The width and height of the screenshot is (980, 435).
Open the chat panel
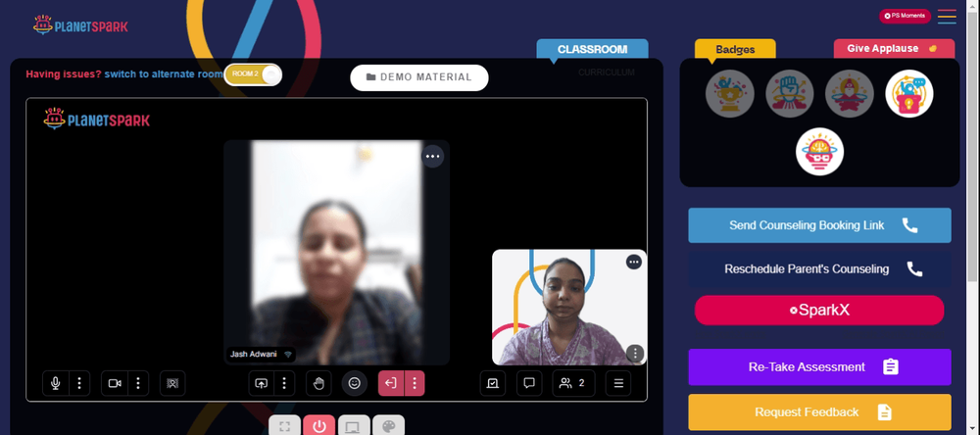point(529,383)
